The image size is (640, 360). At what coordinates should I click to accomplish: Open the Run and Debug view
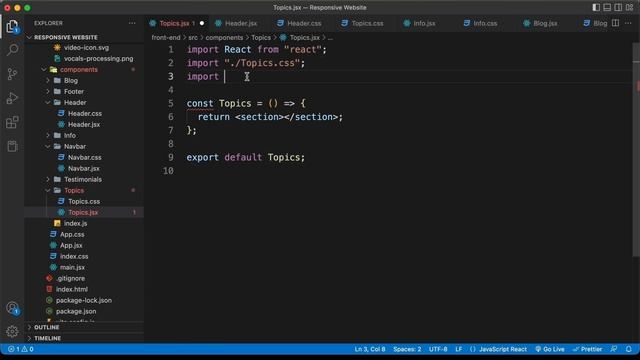click(12, 98)
